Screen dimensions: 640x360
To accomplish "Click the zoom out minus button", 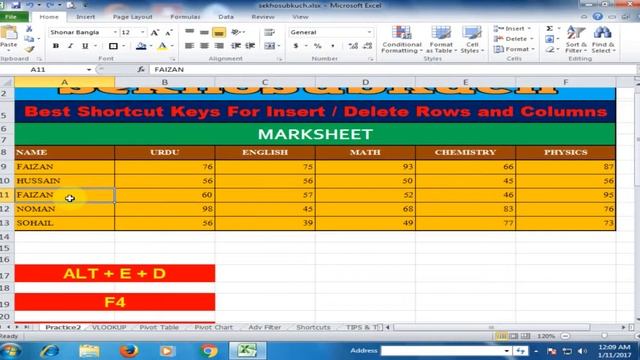I will (566, 336).
